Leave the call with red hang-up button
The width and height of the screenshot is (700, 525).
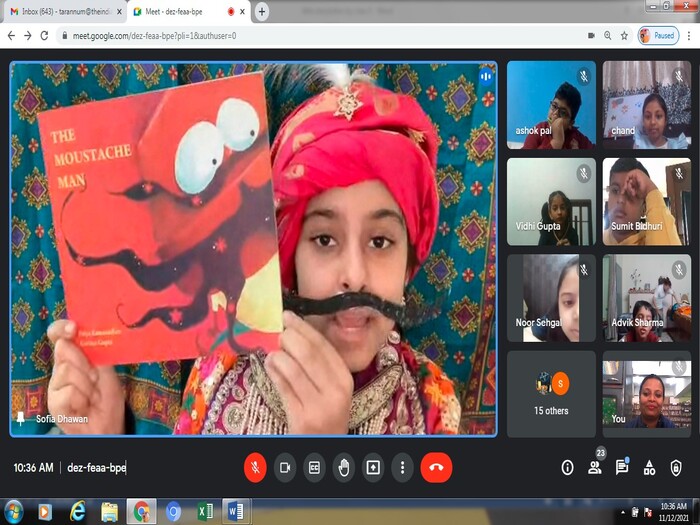[436, 467]
